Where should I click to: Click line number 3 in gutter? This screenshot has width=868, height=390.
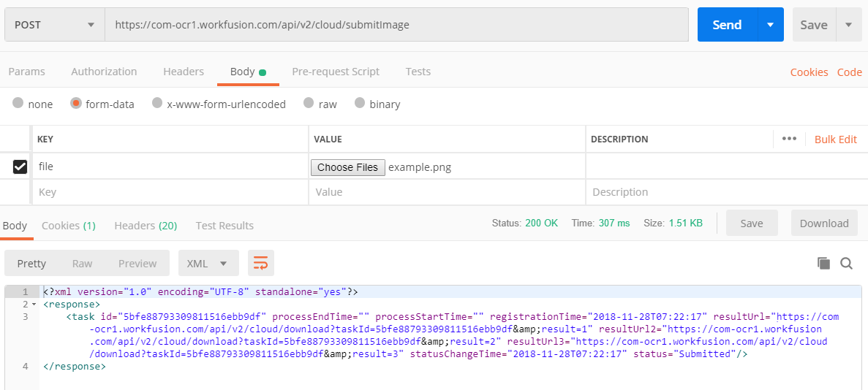[x=25, y=316]
